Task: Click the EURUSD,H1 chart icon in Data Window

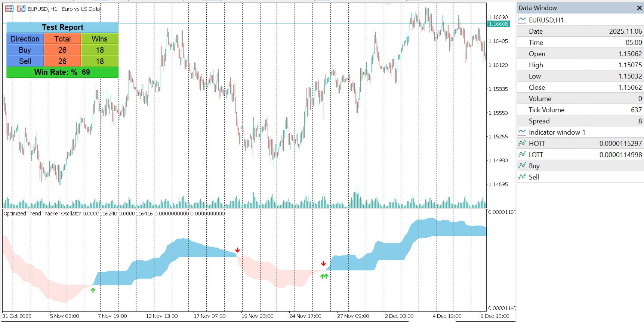Action: coord(522,20)
